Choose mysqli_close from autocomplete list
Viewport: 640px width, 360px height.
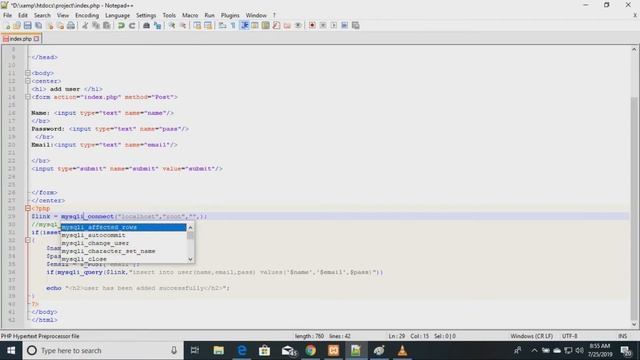tap(124, 259)
